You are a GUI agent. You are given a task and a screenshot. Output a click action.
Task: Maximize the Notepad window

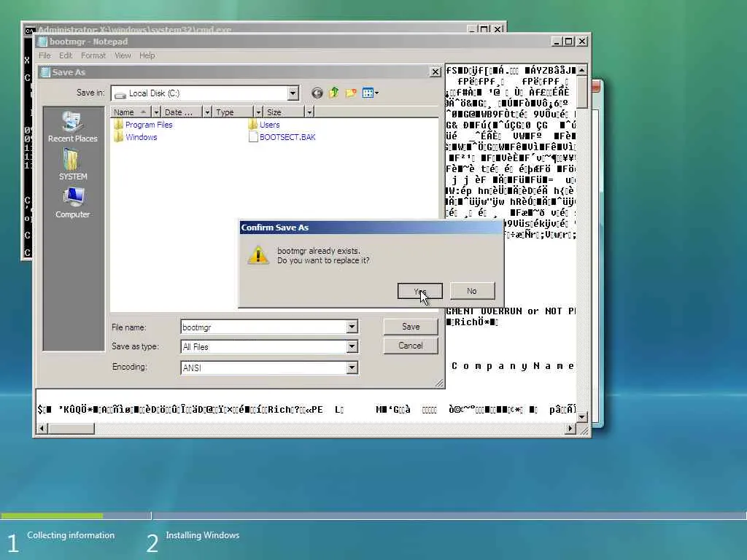569,42
